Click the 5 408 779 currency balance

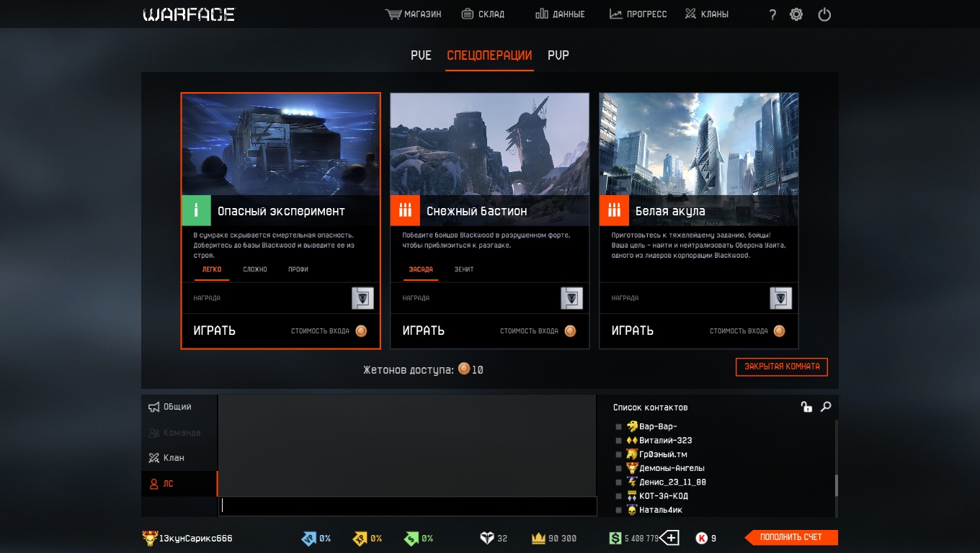pyautogui.click(x=641, y=539)
